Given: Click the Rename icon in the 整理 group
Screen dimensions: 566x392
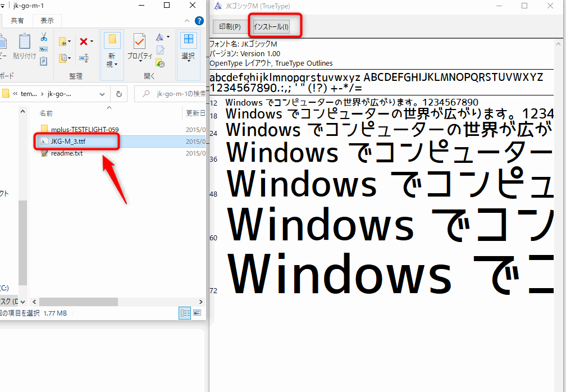Looking at the screenshot, I should 84,58.
